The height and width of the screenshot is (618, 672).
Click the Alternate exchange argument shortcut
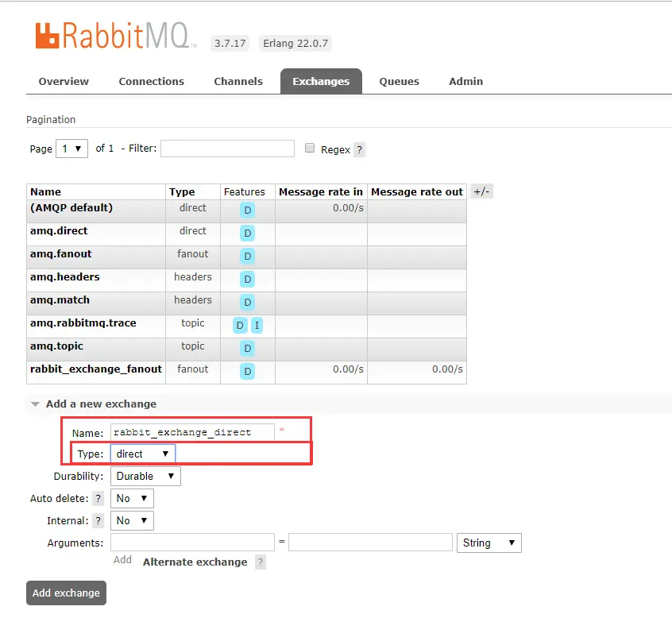tap(195, 562)
